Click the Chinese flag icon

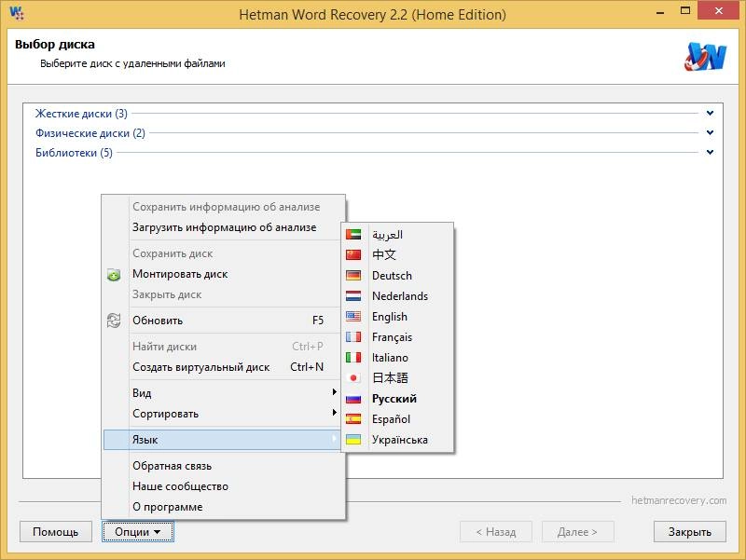click(353, 254)
